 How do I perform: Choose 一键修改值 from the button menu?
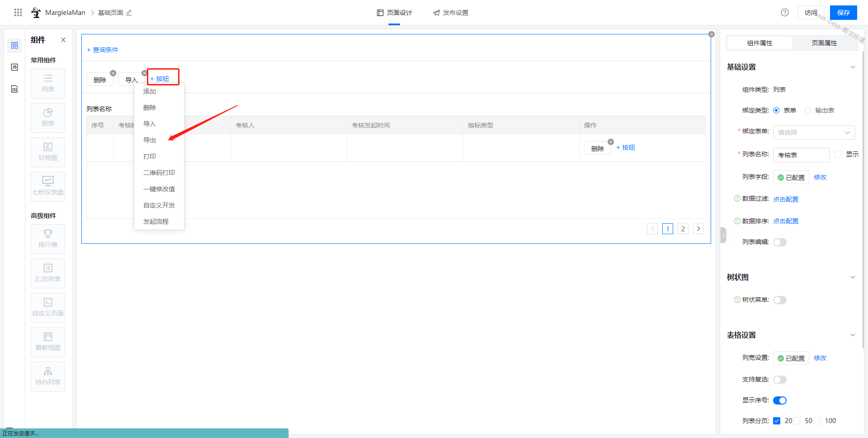pos(159,189)
